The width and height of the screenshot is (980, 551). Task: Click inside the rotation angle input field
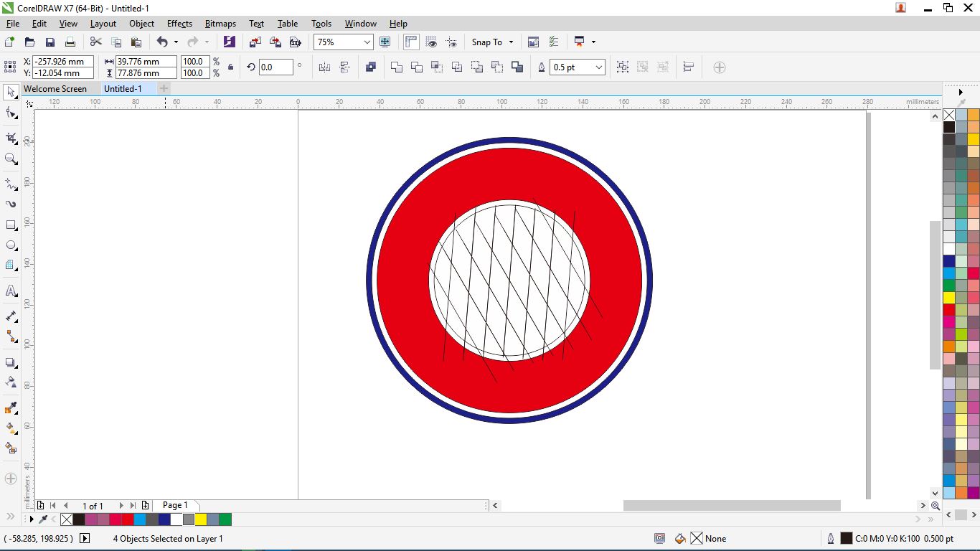(x=276, y=67)
